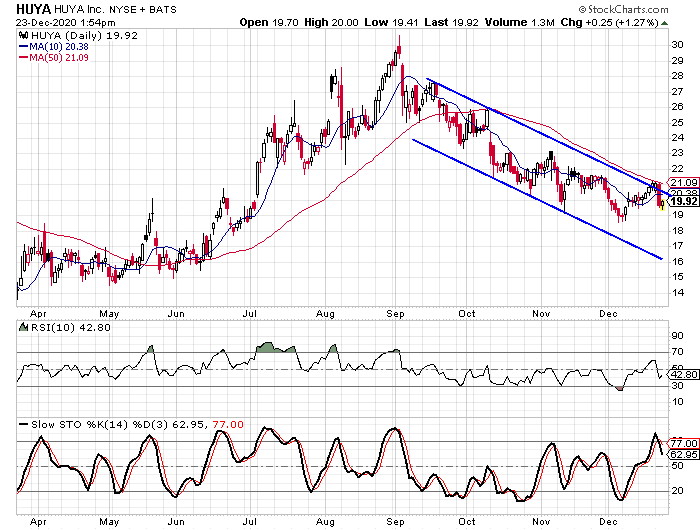Click the lower blue channel trendline
The width and height of the screenshot is (700, 530).
click(x=537, y=199)
